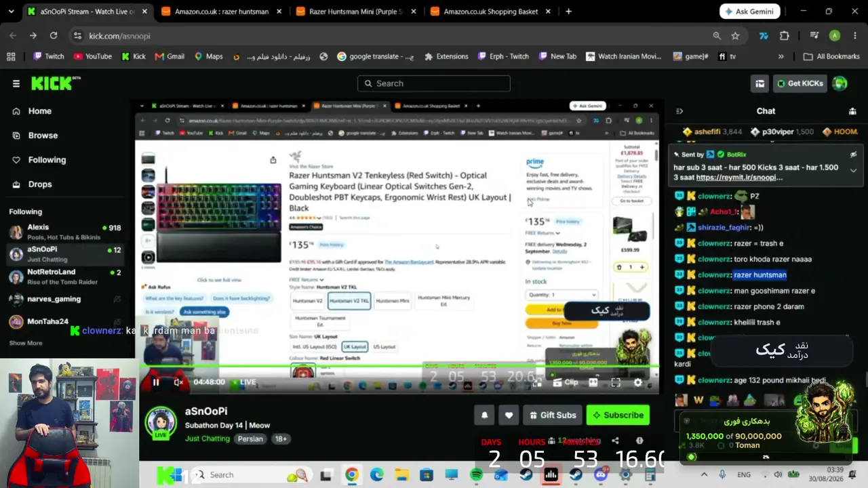Open the Twitch bookmark
868x488 pixels.
point(49,56)
